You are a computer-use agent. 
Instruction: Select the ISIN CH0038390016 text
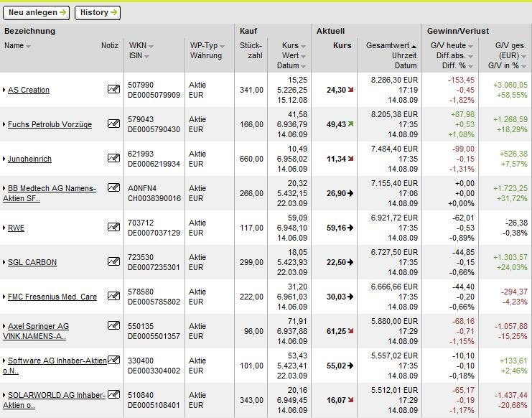154,198
